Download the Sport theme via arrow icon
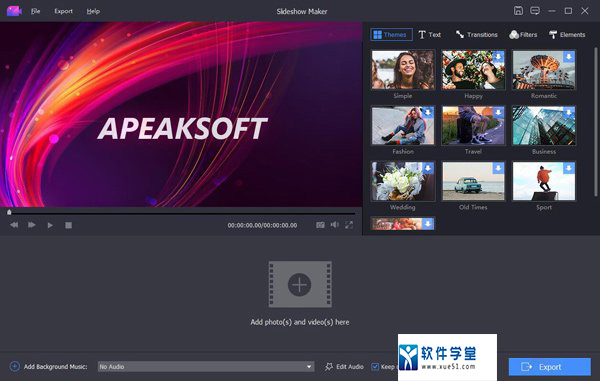This screenshot has height=381, width=600. point(569,168)
